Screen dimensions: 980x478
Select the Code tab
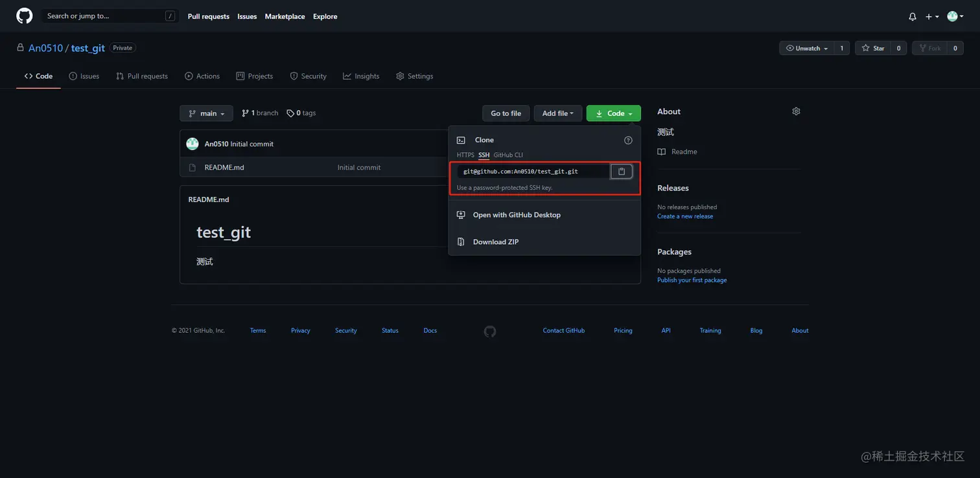(38, 76)
